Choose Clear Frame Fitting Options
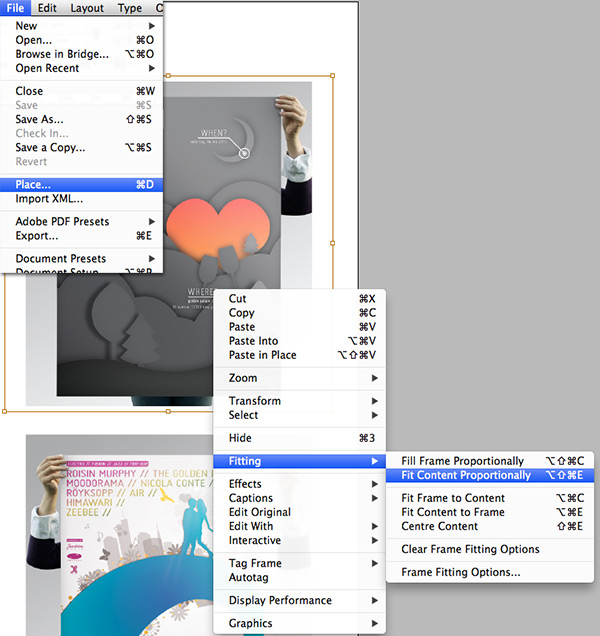 point(490,549)
